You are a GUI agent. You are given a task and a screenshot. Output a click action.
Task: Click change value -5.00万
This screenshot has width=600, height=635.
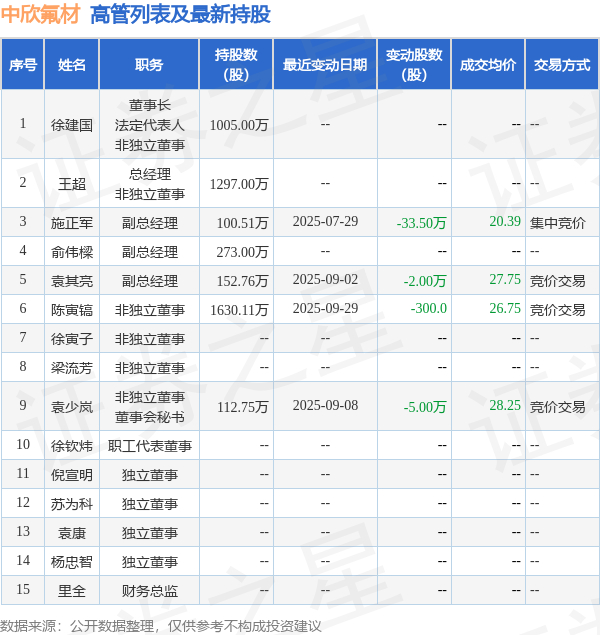425,407
